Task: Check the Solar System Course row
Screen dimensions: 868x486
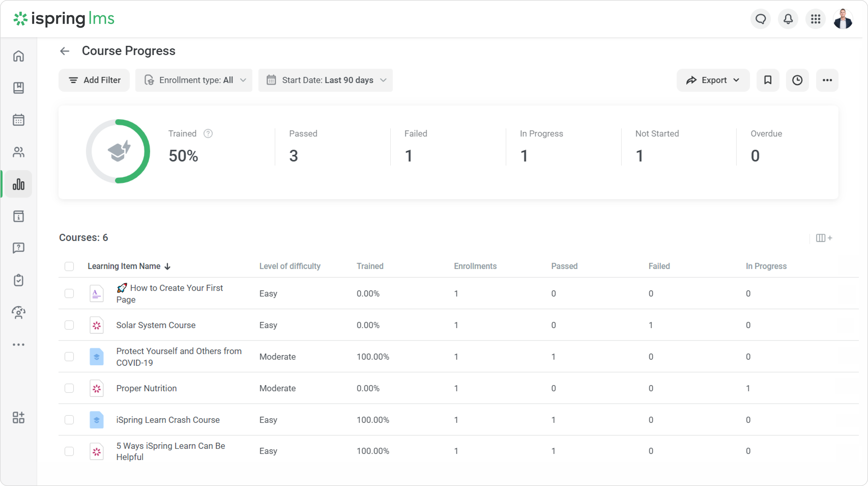Action: coord(69,325)
